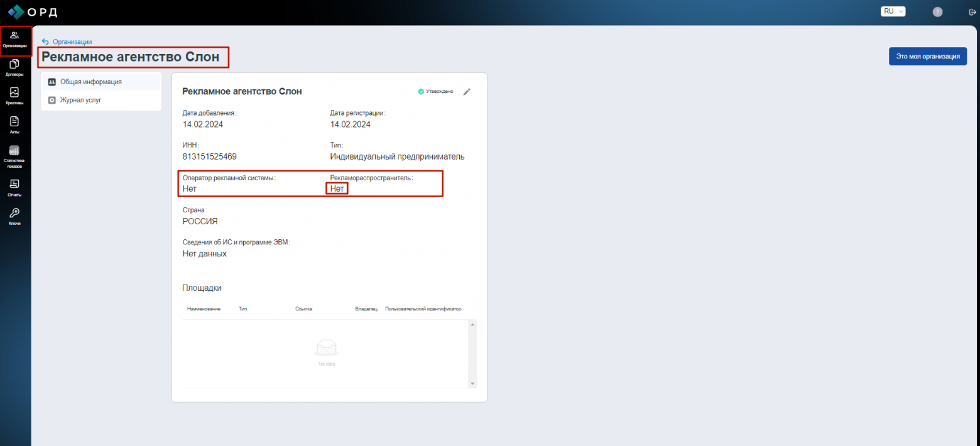Screen dimensions: 980x446
Task: Open the Отчеты sidebar section
Action: [x=14, y=188]
